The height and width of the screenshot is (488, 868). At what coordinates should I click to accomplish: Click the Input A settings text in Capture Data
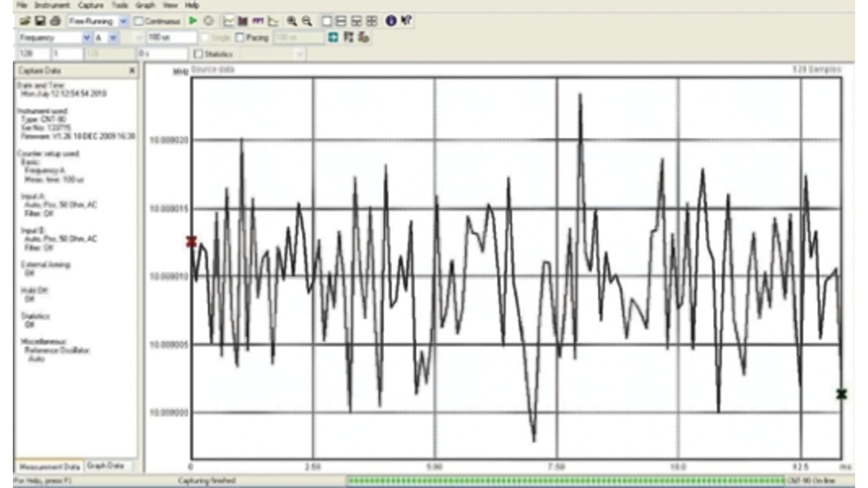58,205
